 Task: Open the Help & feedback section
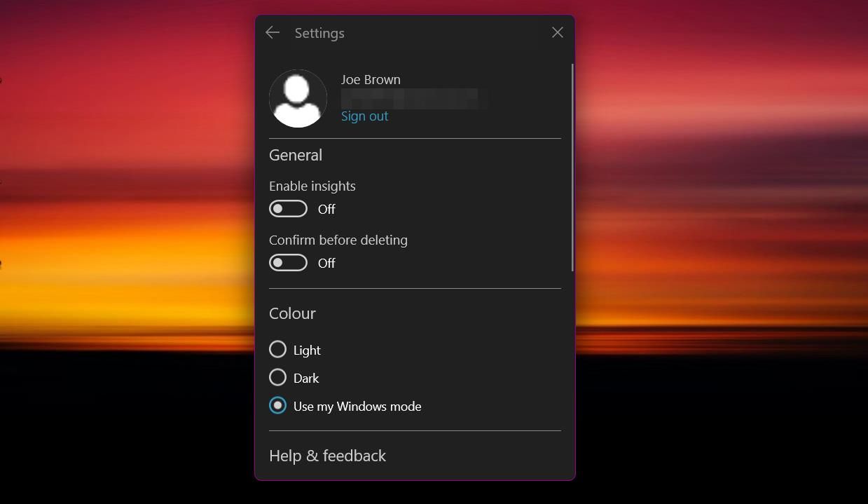click(x=327, y=456)
